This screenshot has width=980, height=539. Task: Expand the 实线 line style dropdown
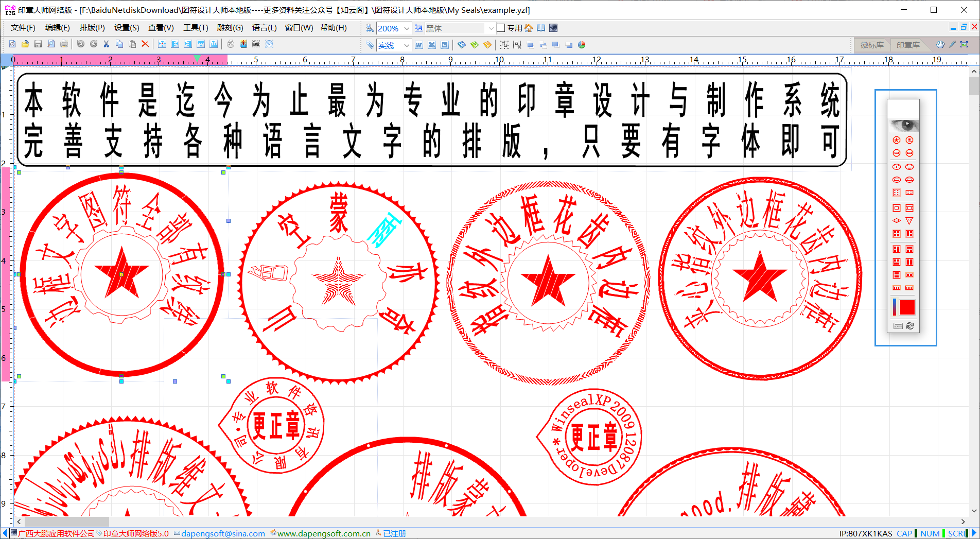[x=407, y=45]
